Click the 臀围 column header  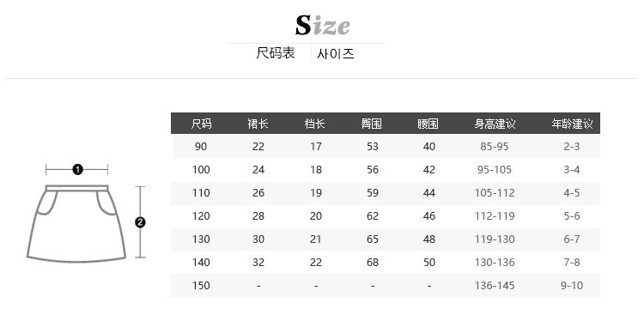[x=372, y=124]
